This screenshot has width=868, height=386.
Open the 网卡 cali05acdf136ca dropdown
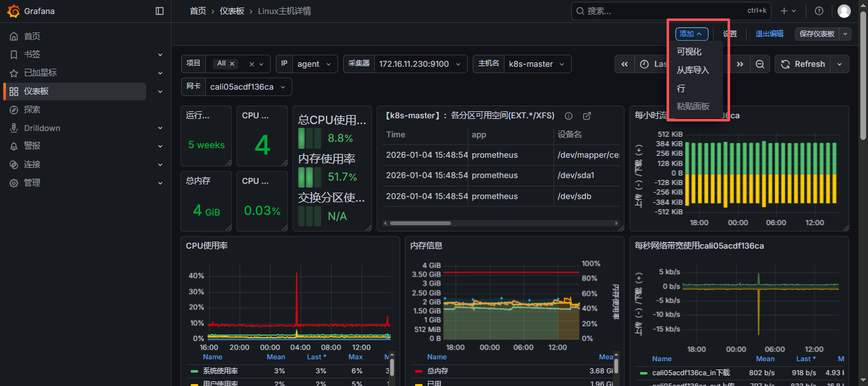tap(248, 86)
